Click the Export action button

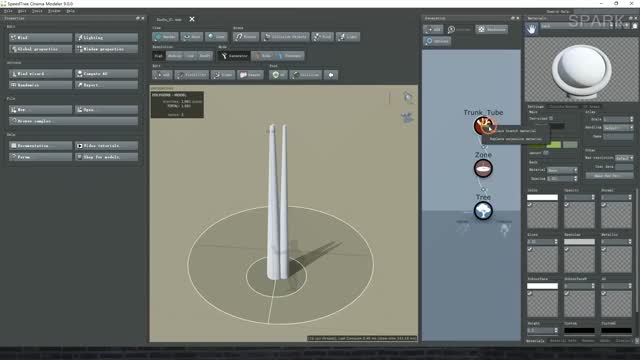point(106,85)
